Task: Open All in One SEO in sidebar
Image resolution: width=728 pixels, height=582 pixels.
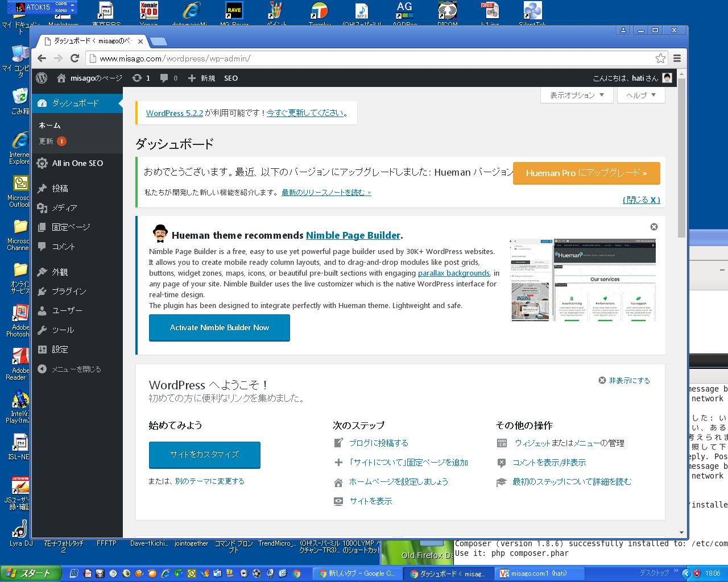Action: point(77,163)
